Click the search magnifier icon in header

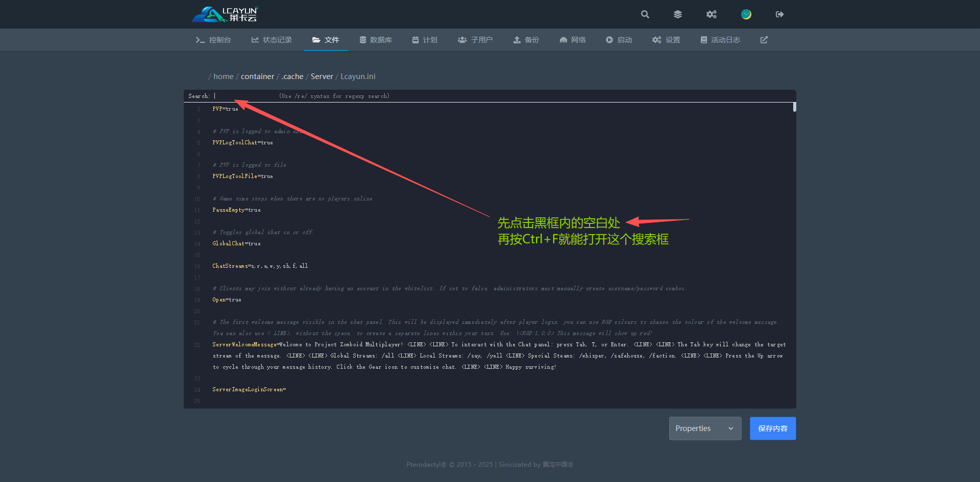tap(645, 14)
